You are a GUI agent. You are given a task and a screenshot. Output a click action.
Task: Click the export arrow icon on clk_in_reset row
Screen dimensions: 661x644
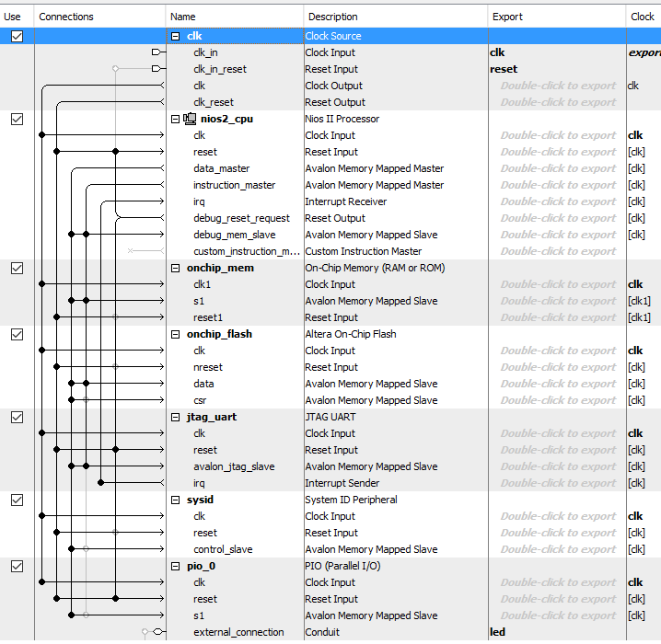pos(157,69)
